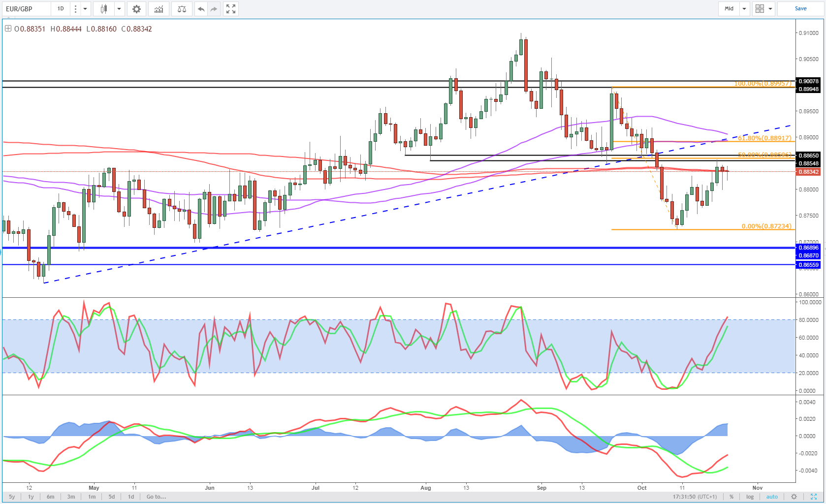
Task: Click the closing price C0.88342 in legend
Action: point(136,29)
